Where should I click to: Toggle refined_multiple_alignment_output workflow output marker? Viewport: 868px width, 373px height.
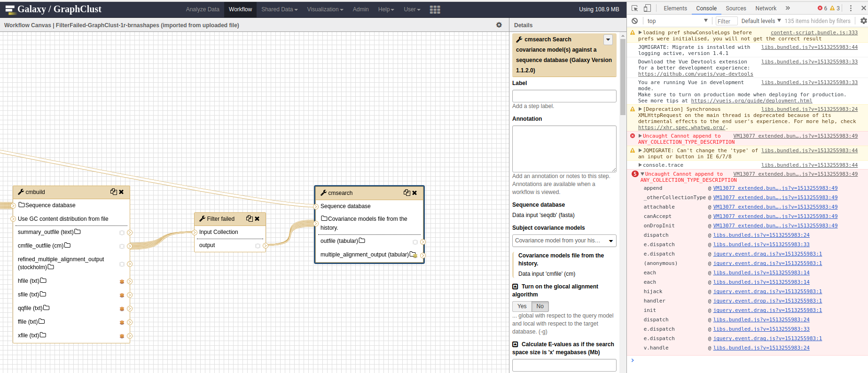tap(122, 264)
